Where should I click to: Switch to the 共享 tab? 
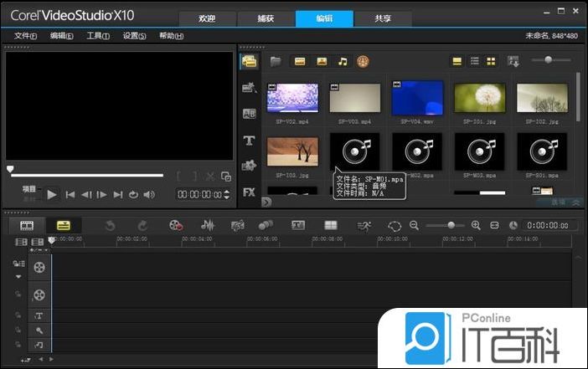(382, 18)
